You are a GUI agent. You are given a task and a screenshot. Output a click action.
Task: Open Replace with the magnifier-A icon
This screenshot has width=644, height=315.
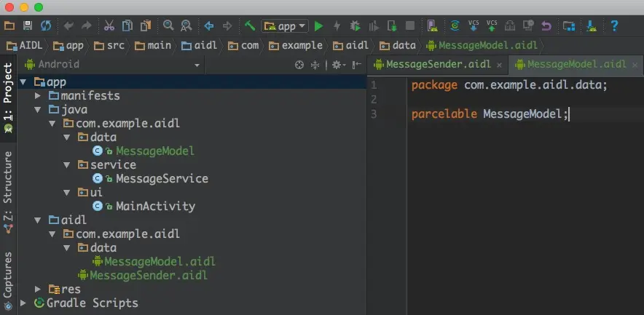point(186,26)
